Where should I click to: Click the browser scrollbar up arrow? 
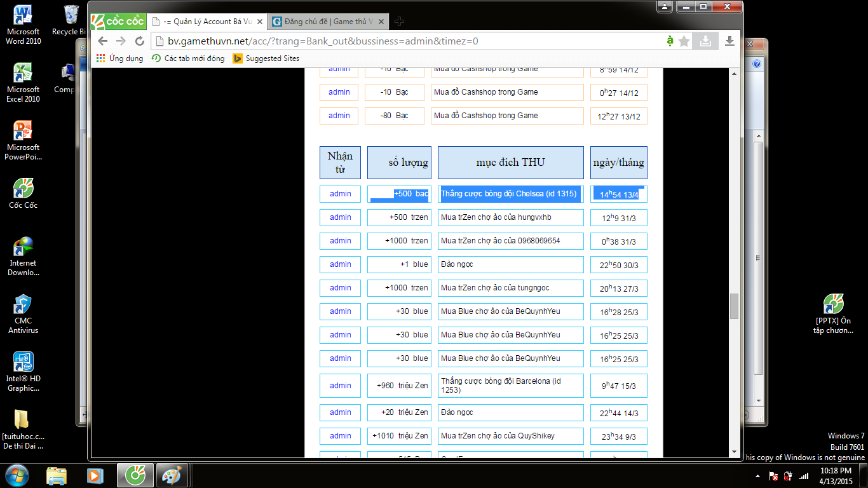click(735, 74)
